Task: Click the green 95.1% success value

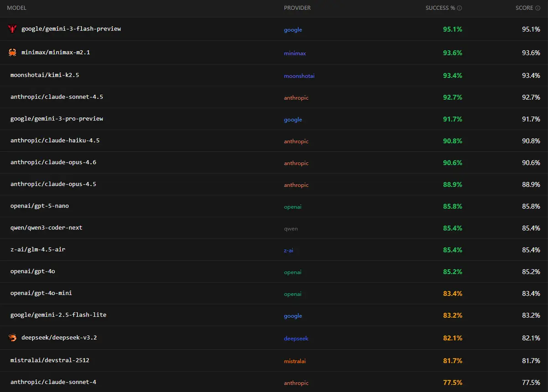Action: 453,29
